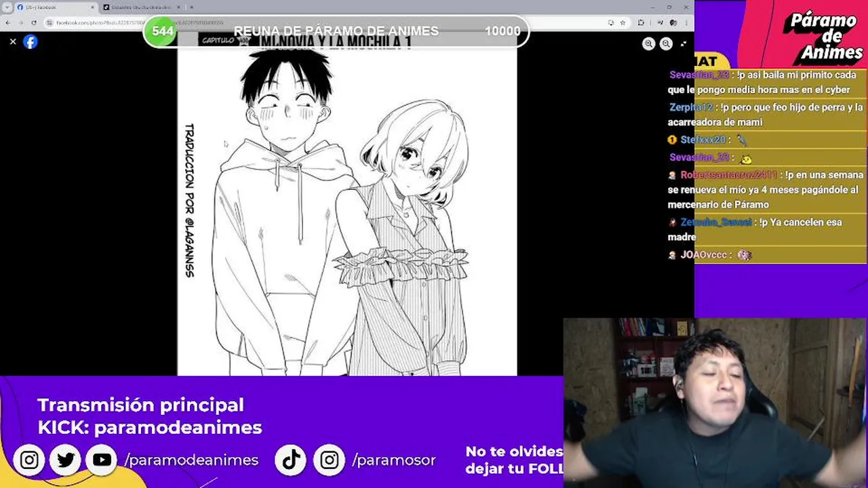The image size is (868, 488).
Task: Zoom out on the Facebook photo
Action: [x=666, y=43]
